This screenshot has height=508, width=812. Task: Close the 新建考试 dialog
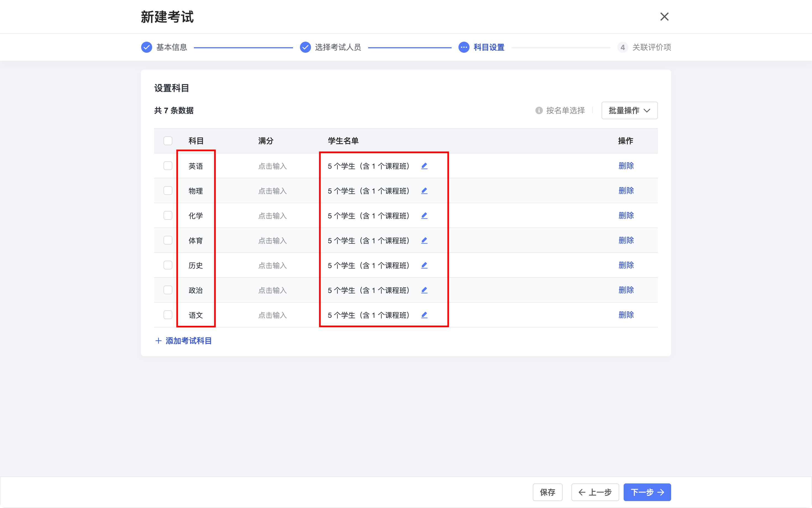tap(664, 17)
